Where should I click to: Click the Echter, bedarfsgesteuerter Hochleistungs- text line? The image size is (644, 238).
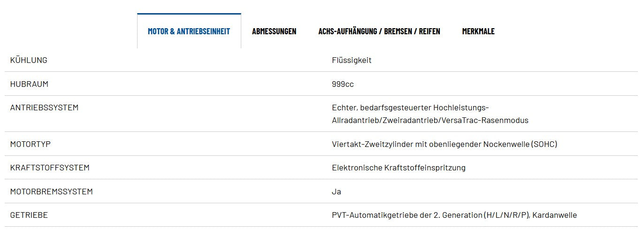pyautogui.click(x=410, y=107)
